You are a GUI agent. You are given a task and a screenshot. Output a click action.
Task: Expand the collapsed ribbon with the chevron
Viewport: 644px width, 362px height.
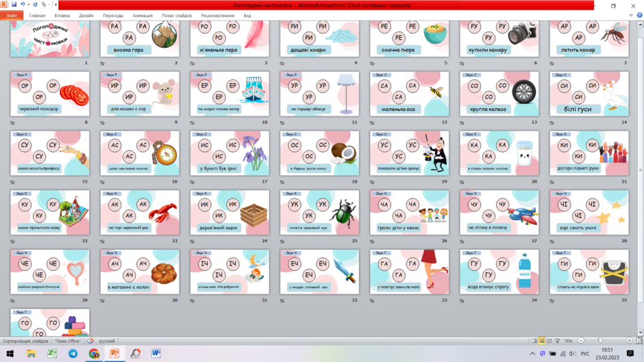[631, 15]
